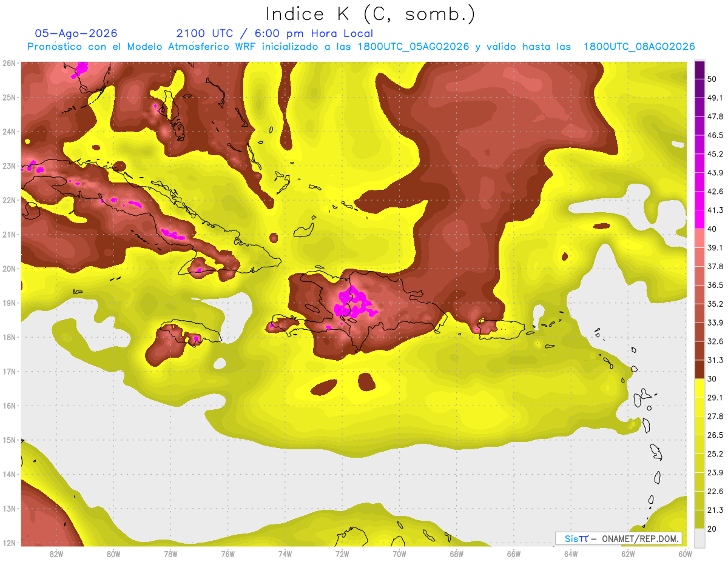The width and height of the screenshot is (728, 562).
Task: Click the legend value '45.2'
Action: coord(716,154)
